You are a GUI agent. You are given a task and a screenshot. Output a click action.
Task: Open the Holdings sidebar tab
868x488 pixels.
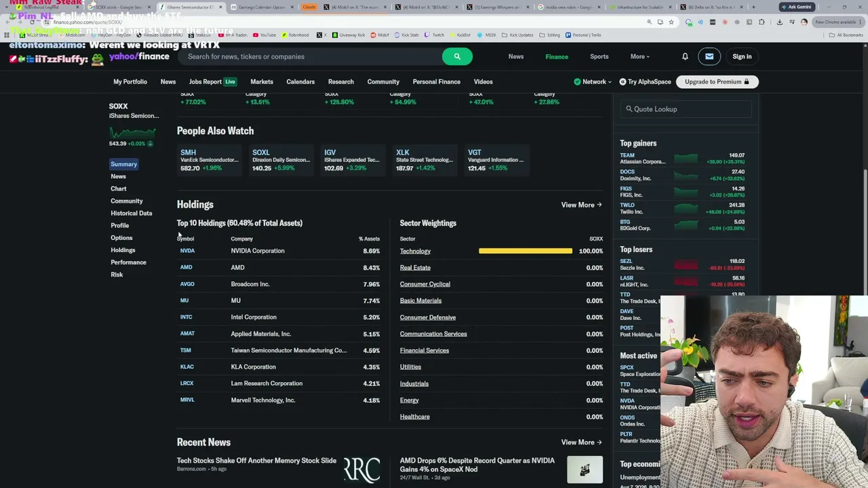pyautogui.click(x=123, y=250)
